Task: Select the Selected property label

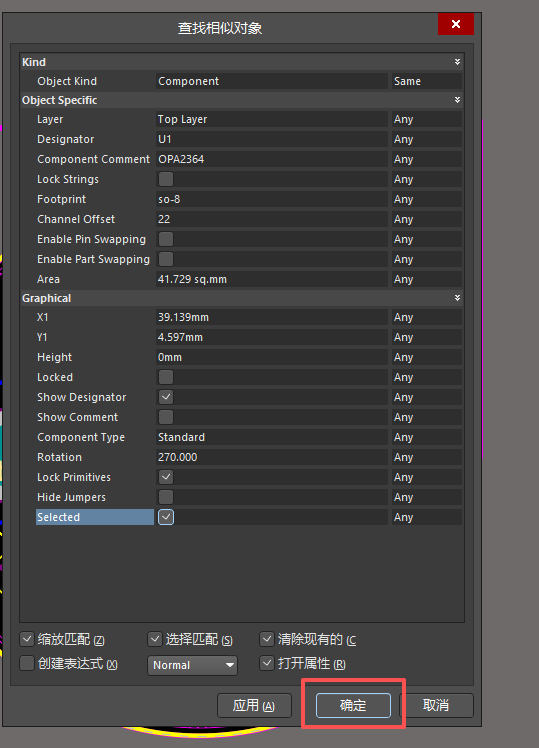Action: pyautogui.click(x=94, y=517)
